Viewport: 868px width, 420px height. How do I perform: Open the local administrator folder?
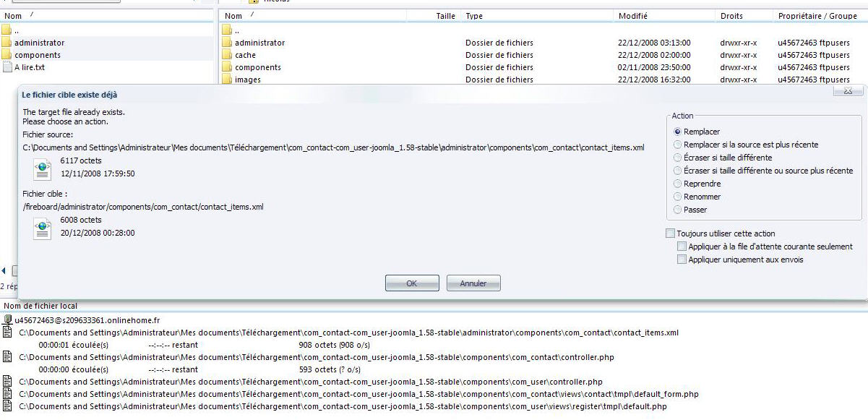(39, 43)
